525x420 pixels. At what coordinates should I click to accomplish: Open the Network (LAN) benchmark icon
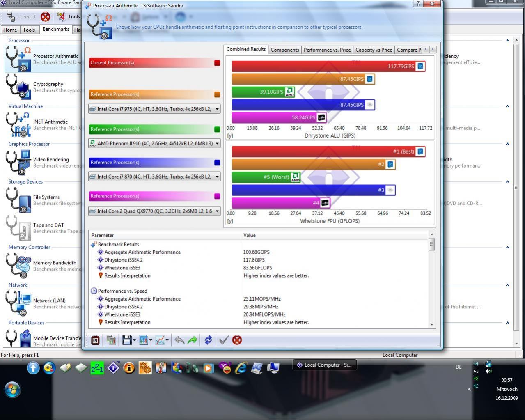(x=18, y=303)
